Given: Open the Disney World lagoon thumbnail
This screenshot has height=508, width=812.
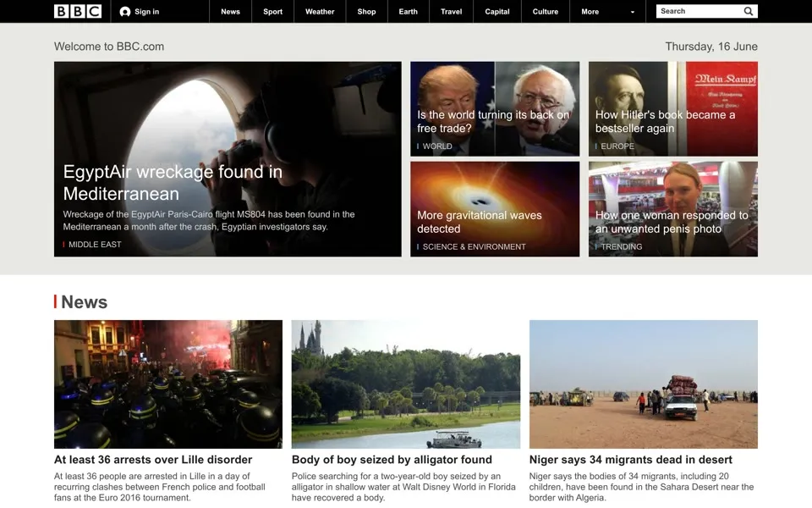Looking at the screenshot, I should pos(406,384).
